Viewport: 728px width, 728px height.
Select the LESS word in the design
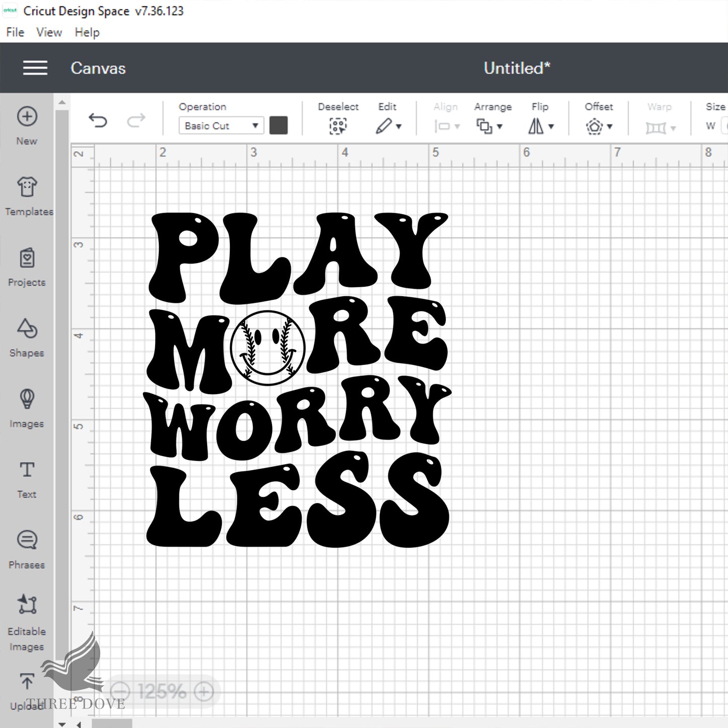point(298,499)
